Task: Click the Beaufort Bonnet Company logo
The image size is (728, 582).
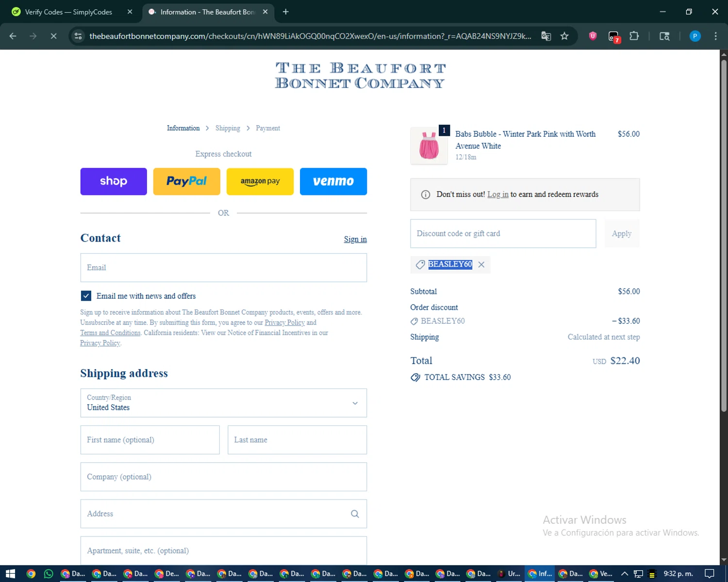Action: 360,75
